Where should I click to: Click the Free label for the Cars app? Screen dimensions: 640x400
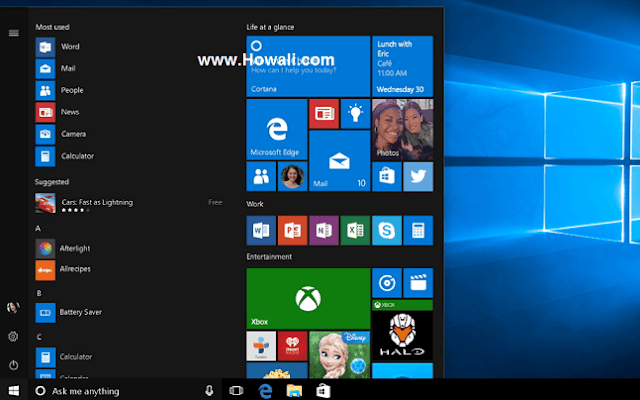tap(215, 202)
